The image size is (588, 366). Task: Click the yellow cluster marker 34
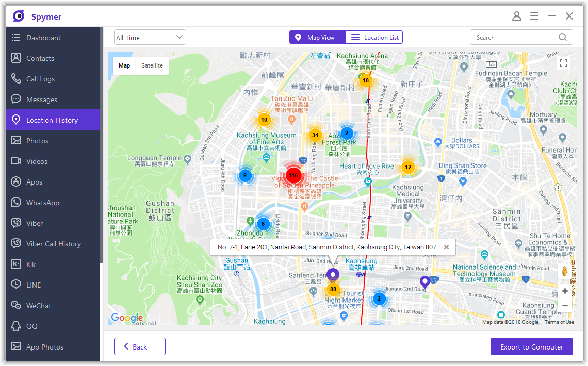(x=315, y=135)
